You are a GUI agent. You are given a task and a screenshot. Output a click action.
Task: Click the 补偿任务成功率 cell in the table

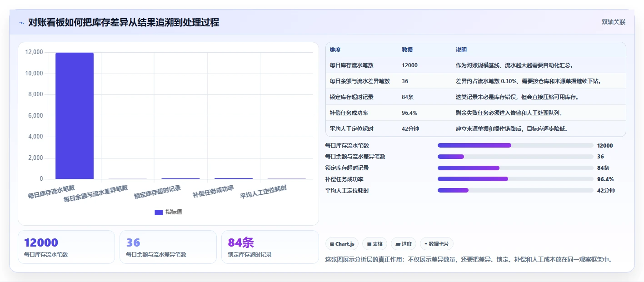[349, 113]
